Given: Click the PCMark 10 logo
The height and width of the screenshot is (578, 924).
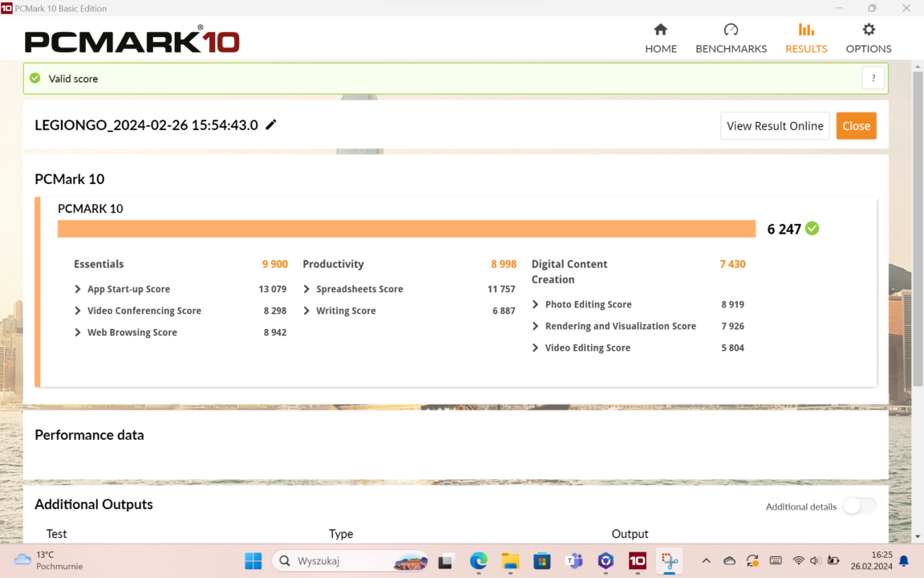Looking at the screenshot, I should pos(132,39).
